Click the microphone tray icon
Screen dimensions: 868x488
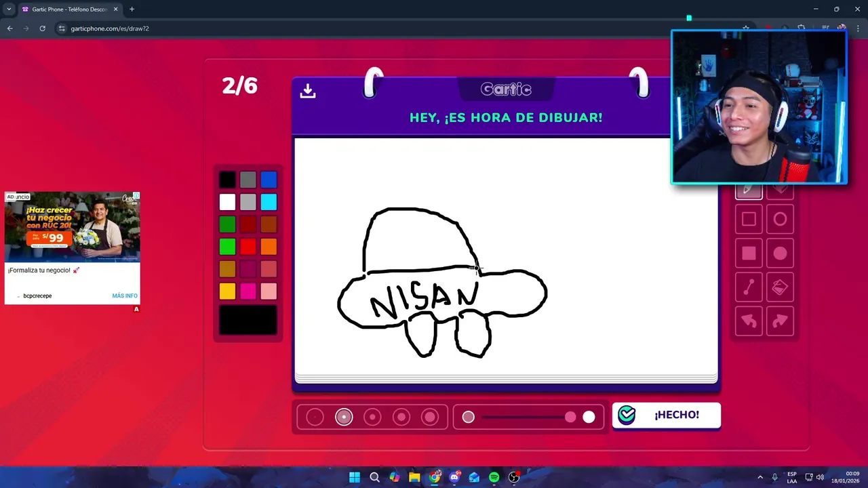(774, 477)
